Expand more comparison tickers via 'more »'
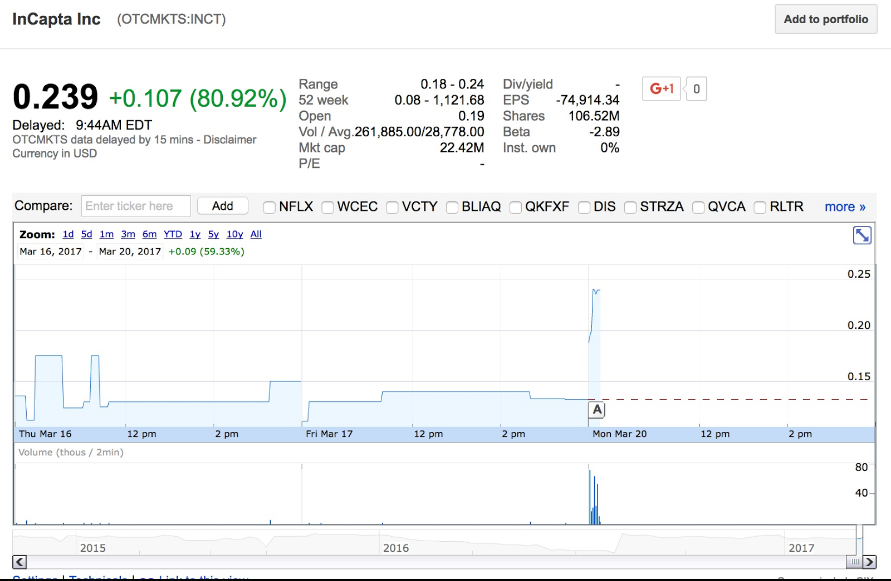Image resolution: width=891 pixels, height=581 pixels. [x=845, y=207]
